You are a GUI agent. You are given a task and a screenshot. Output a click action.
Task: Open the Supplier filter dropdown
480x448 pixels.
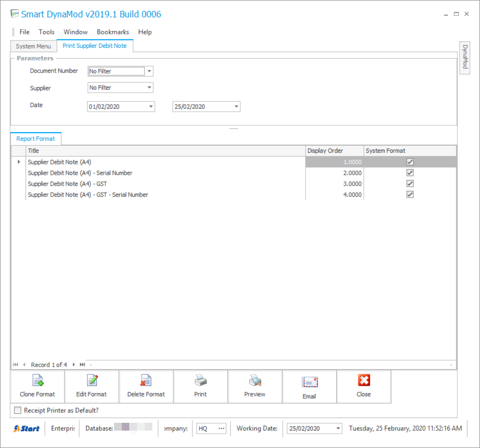click(x=149, y=87)
